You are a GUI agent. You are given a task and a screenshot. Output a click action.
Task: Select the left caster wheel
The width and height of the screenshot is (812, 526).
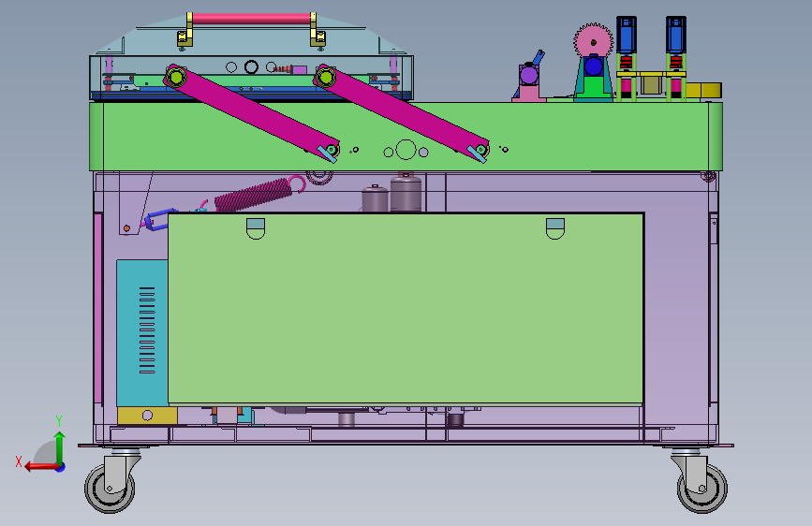click(x=110, y=488)
